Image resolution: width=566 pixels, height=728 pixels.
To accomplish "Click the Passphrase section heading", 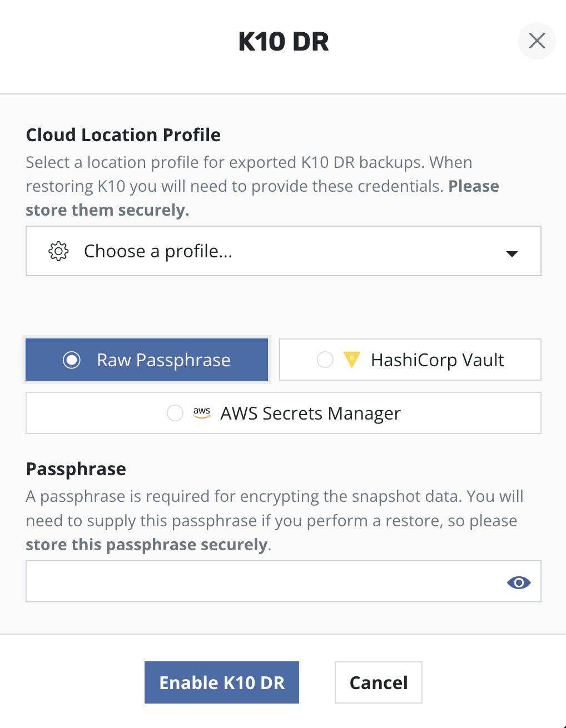I will pyautogui.click(x=76, y=469).
